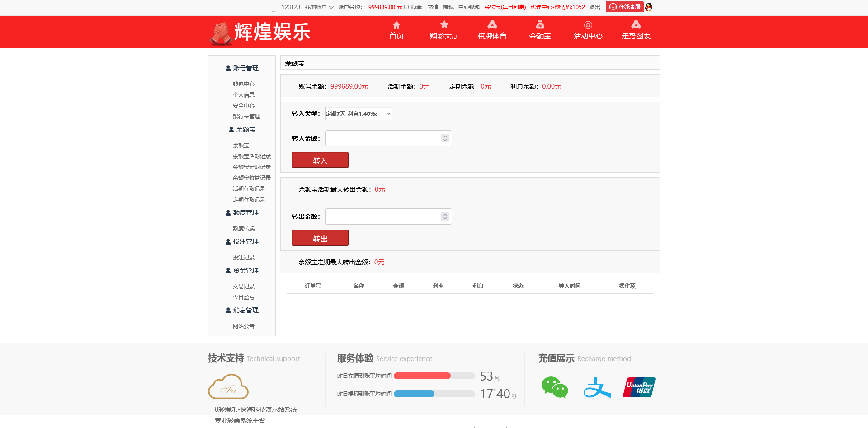Open the 我的账户 dropdown

tap(317, 7)
